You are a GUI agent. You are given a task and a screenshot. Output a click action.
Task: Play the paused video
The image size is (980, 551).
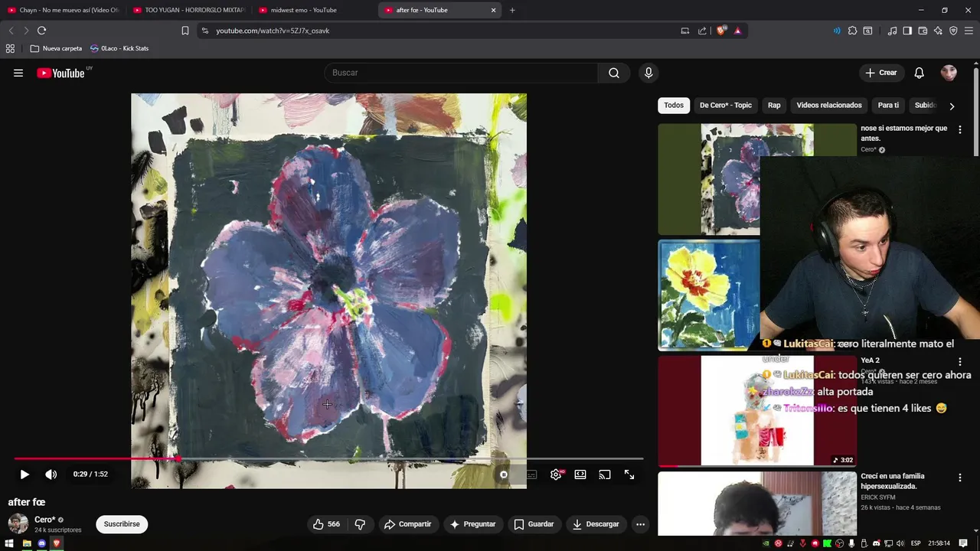(24, 474)
